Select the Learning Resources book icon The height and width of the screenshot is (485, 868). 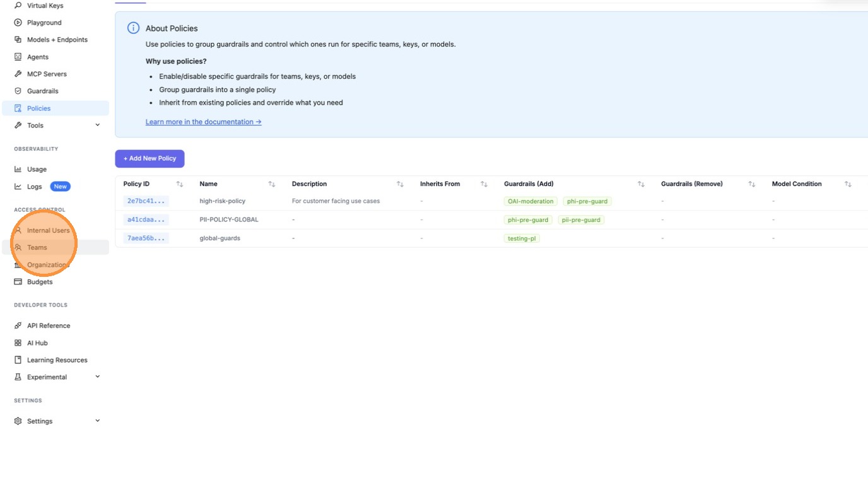[x=18, y=360]
